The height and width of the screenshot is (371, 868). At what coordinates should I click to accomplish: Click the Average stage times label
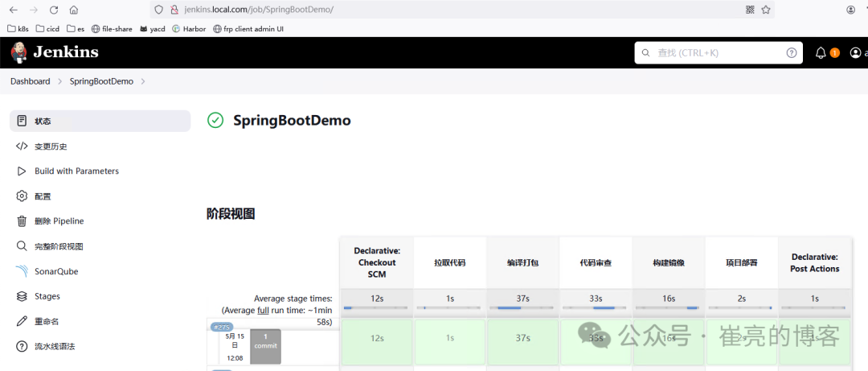click(293, 299)
